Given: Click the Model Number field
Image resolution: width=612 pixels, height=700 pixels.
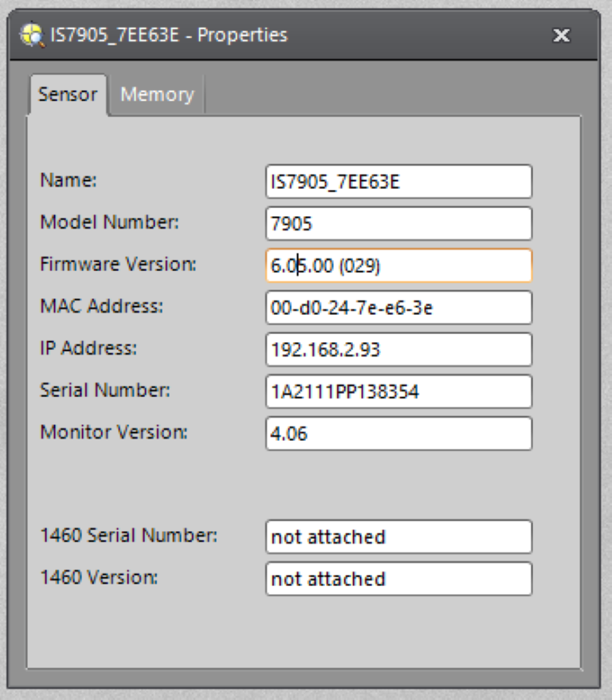Looking at the screenshot, I should [398, 224].
